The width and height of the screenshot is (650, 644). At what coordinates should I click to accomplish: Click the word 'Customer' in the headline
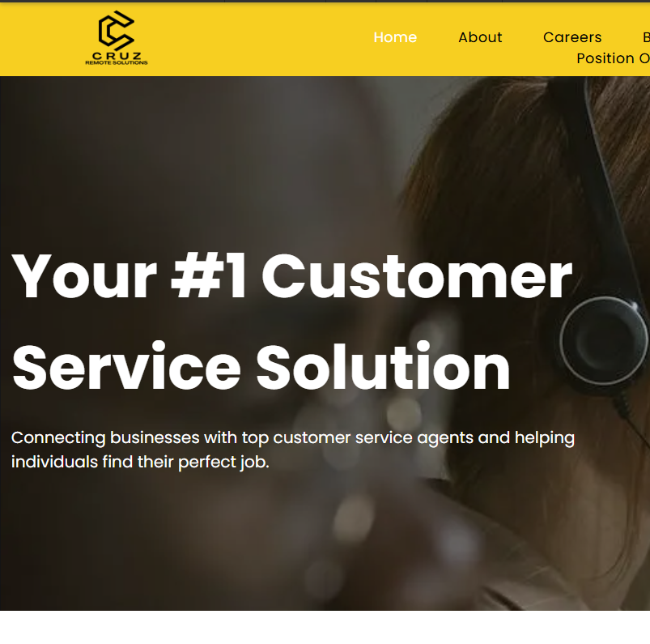click(417, 276)
